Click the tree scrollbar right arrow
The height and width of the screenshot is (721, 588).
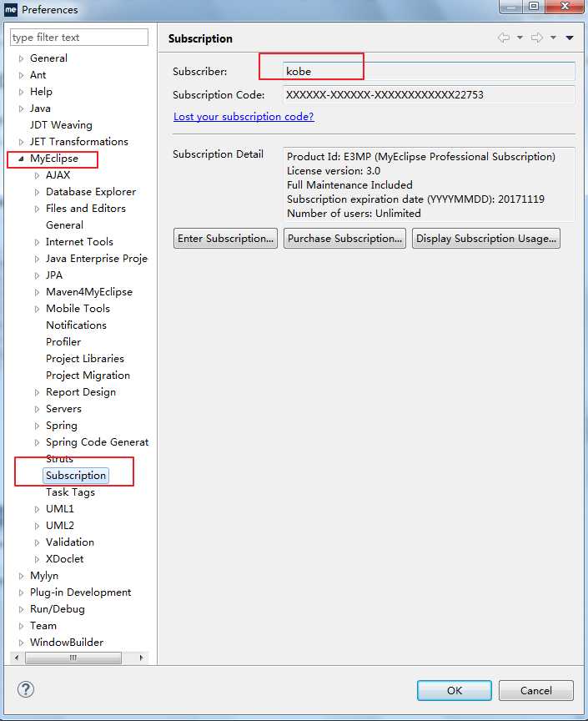point(141,658)
